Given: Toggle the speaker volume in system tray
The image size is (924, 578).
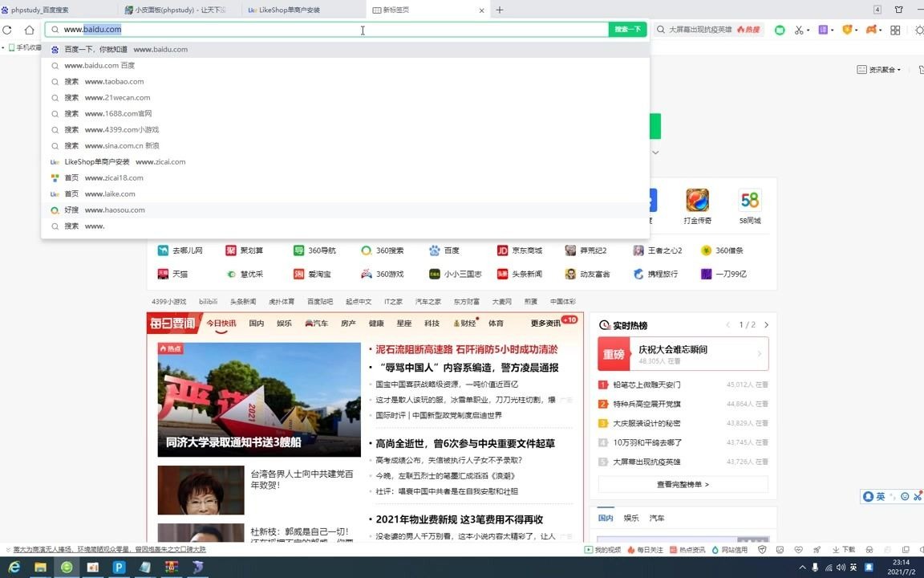Looking at the screenshot, I should point(841,567).
